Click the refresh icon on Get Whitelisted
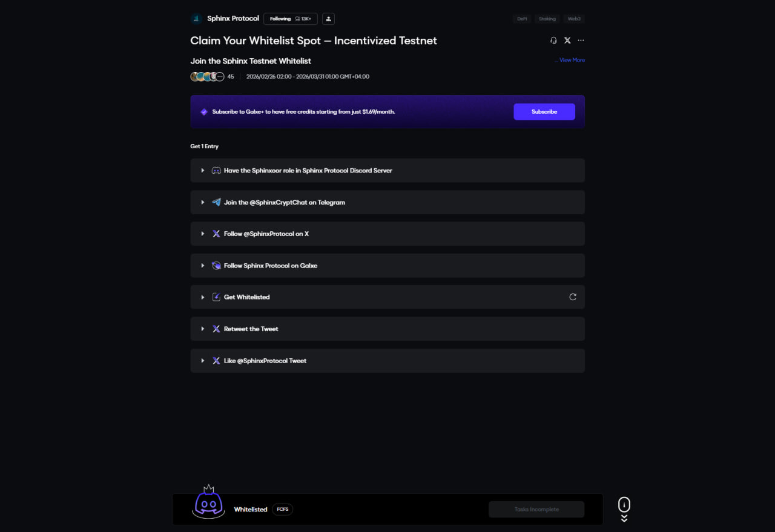775x532 pixels. tap(573, 297)
